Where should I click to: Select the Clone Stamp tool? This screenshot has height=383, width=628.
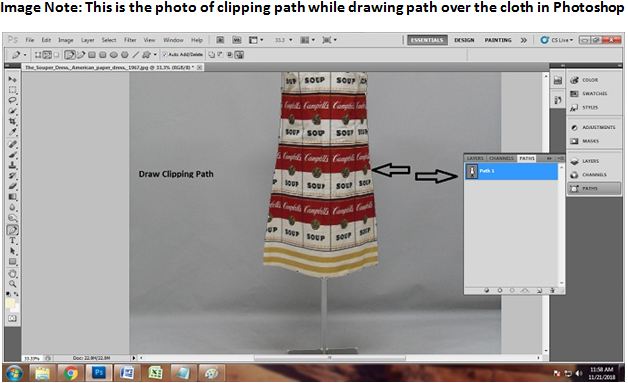12,165
